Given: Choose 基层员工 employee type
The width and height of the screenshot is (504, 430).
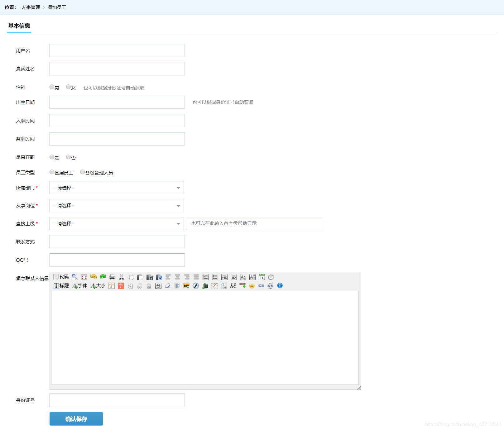Looking at the screenshot, I should 52,172.
